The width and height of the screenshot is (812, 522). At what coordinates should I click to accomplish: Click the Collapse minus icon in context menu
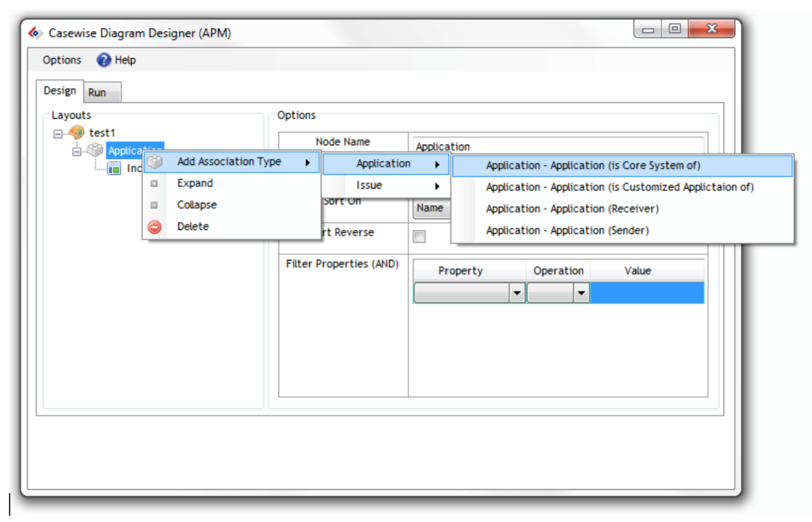155,205
